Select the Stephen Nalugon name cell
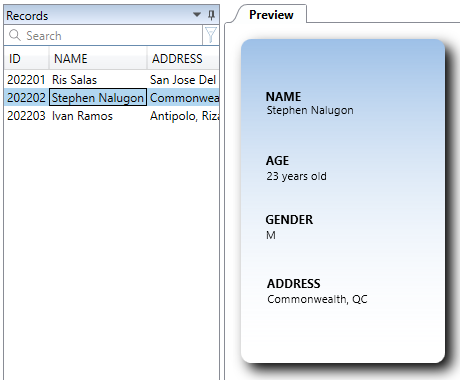 tap(98, 97)
